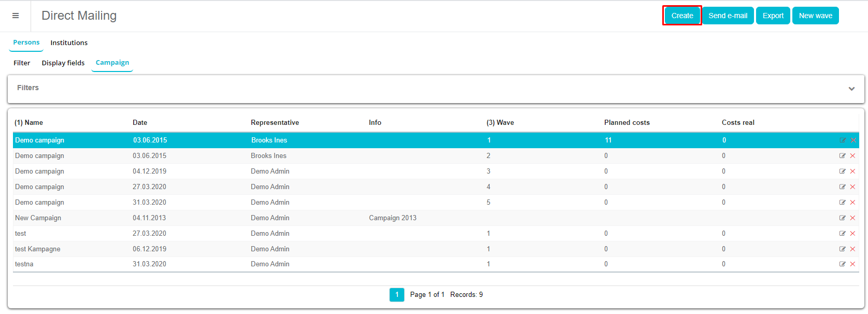Click edit icon for test Kampagne row
Image resolution: width=868 pixels, height=314 pixels.
[x=842, y=249]
